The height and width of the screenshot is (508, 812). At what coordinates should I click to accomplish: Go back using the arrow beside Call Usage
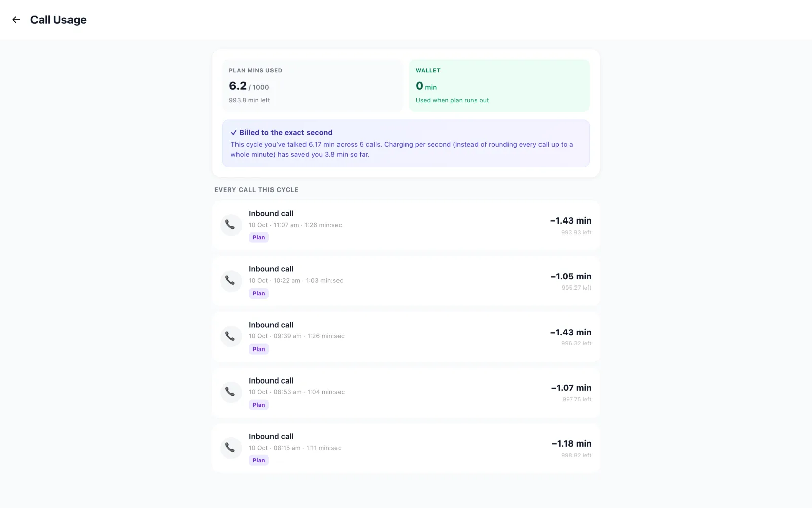[16, 20]
